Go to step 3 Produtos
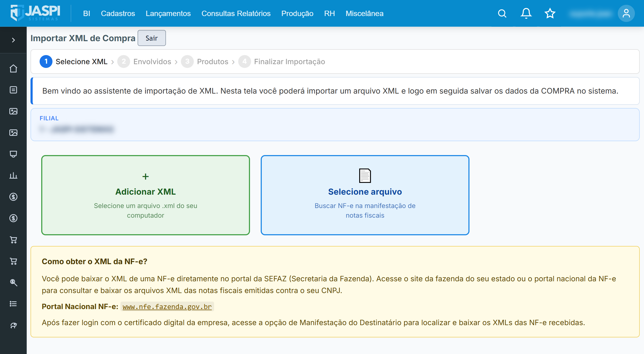The image size is (644, 354). coord(204,61)
